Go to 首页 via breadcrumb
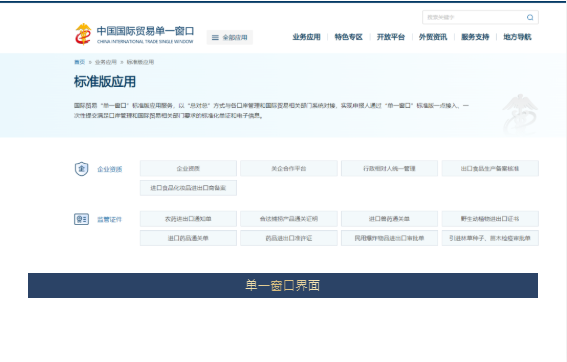This screenshot has height=362, width=567. 80,62
